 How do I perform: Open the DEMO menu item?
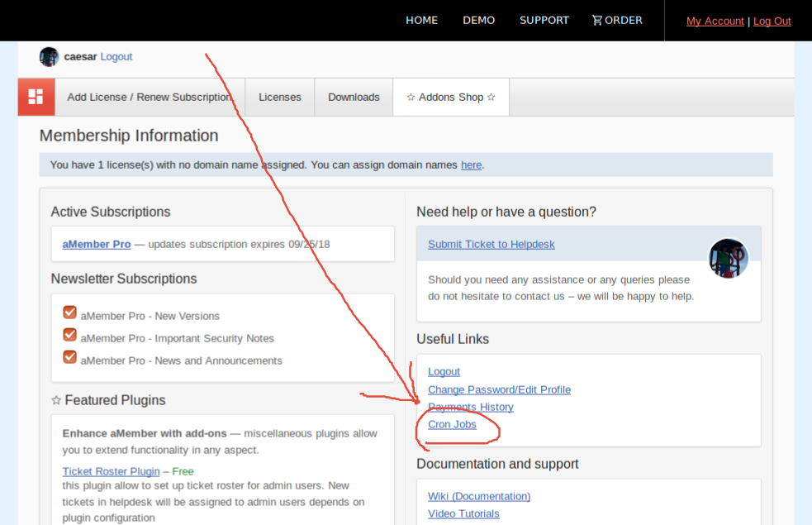coord(478,20)
